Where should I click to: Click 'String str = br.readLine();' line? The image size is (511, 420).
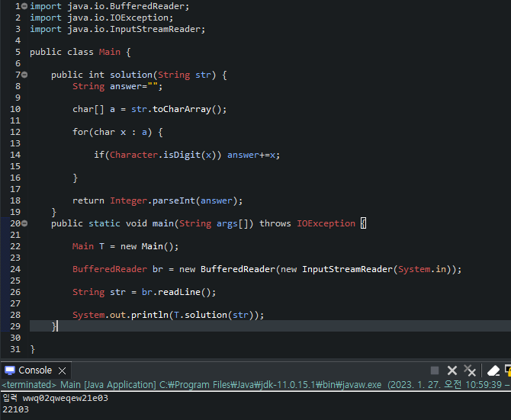(144, 292)
